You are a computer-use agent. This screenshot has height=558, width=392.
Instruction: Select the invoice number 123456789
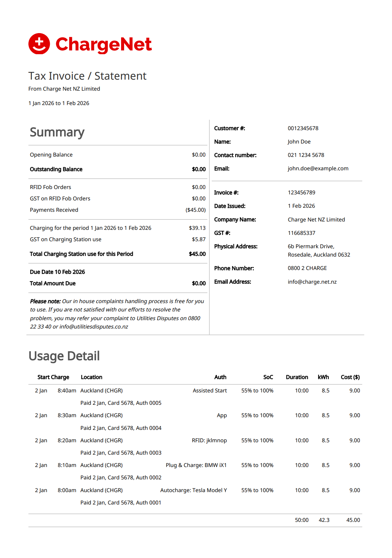pos(301,193)
